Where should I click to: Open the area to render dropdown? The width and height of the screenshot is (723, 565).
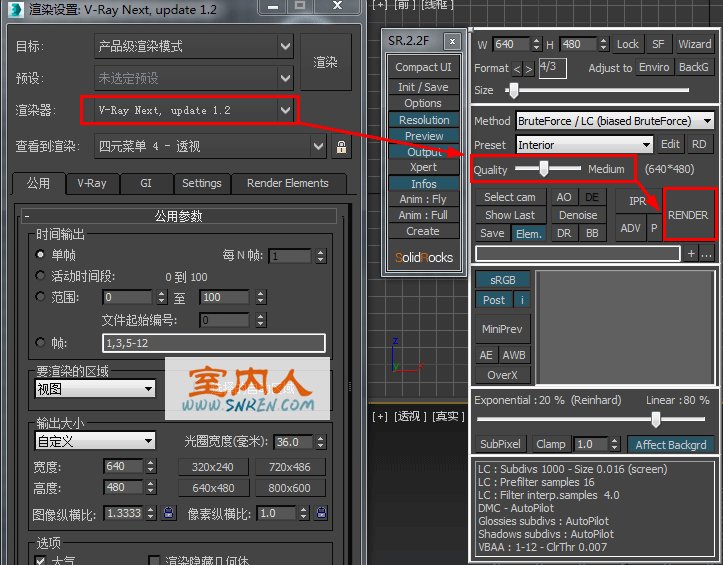coord(95,389)
